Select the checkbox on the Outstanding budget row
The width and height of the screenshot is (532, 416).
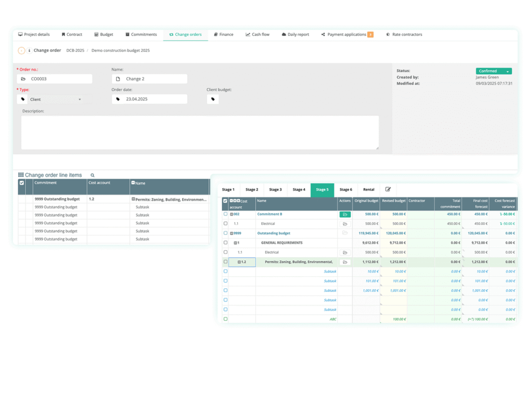coord(225,233)
